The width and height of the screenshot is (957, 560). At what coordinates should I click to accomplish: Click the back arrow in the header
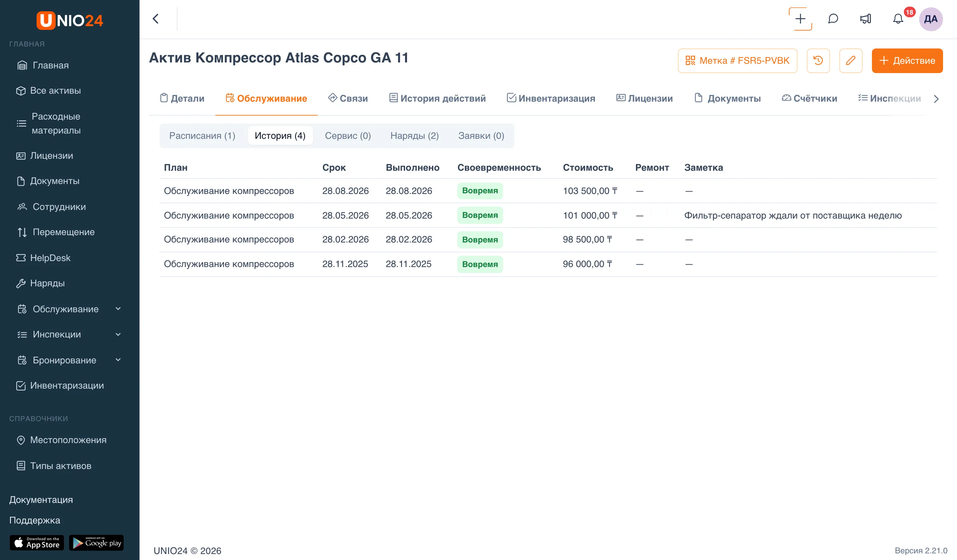[x=156, y=19]
